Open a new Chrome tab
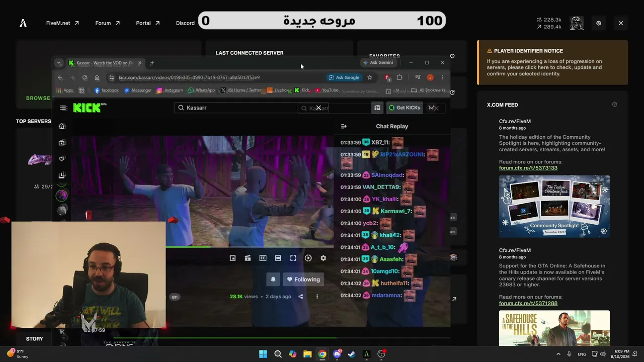Viewport: 644px width, 362px height. (152, 63)
